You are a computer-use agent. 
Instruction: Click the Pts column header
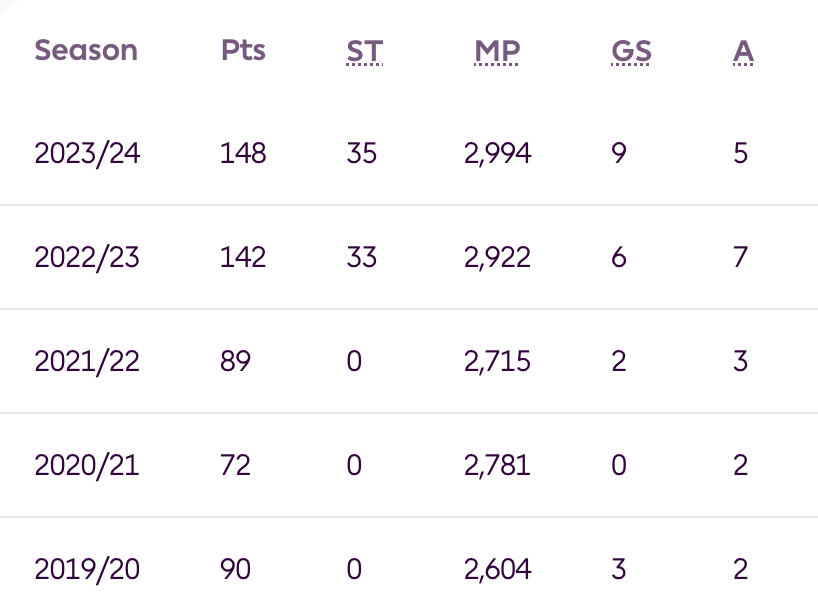(x=243, y=51)
